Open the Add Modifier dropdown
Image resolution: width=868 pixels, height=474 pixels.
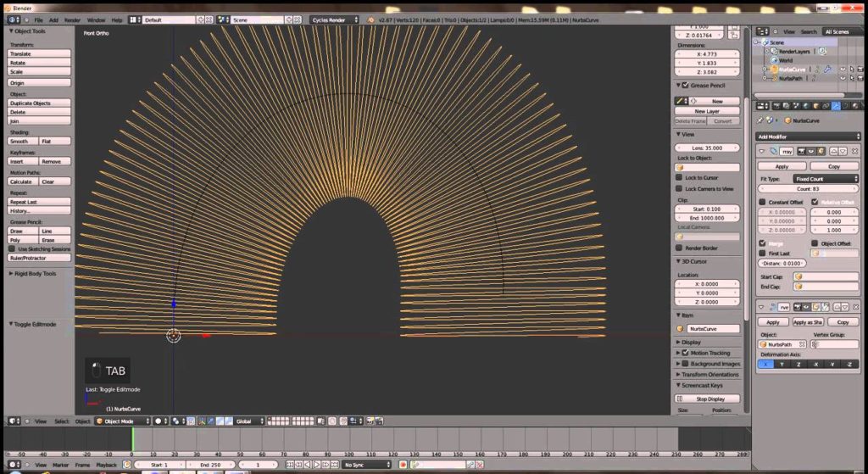(808, 136)
